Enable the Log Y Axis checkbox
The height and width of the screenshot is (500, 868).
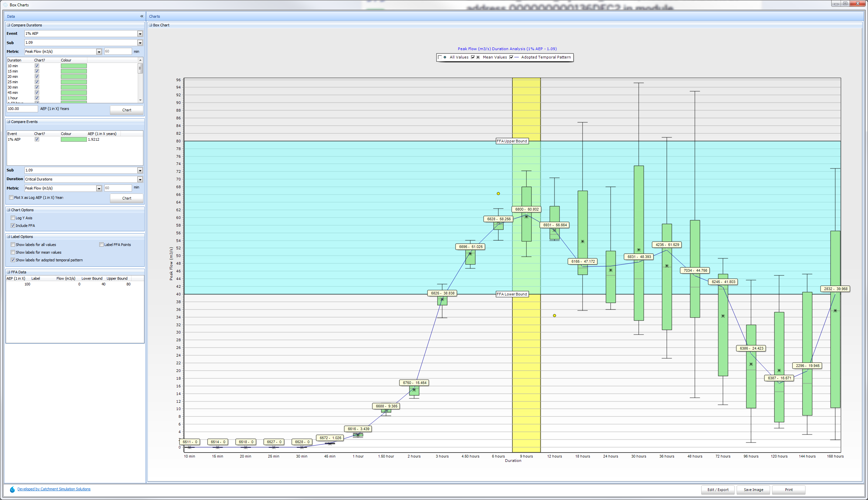(13, 218)
